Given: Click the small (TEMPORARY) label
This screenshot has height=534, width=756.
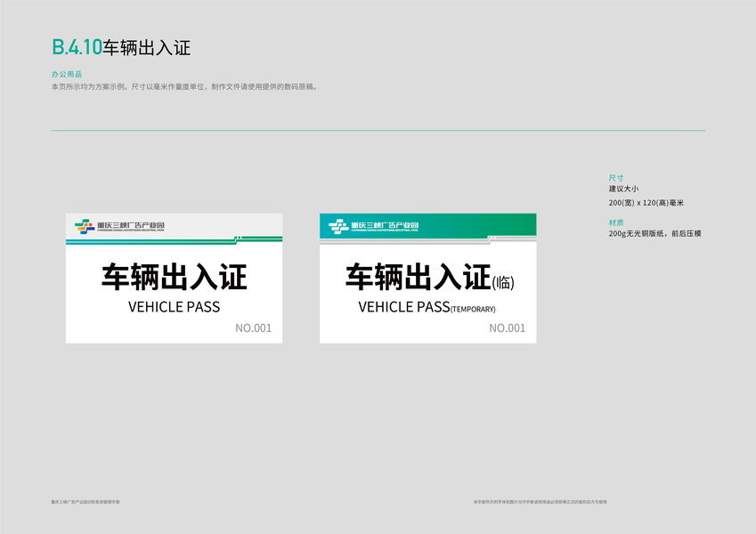Looking at the screenshot, I should coord(473,310).
